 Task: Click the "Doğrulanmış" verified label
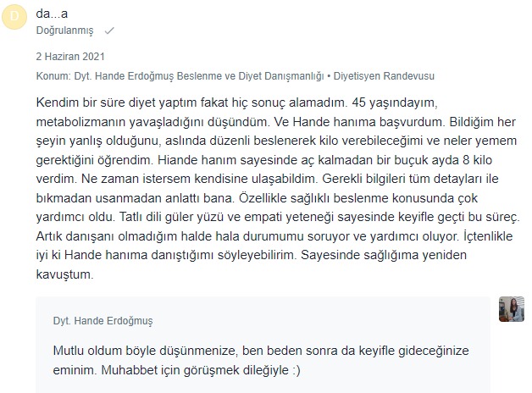(64, 30)
